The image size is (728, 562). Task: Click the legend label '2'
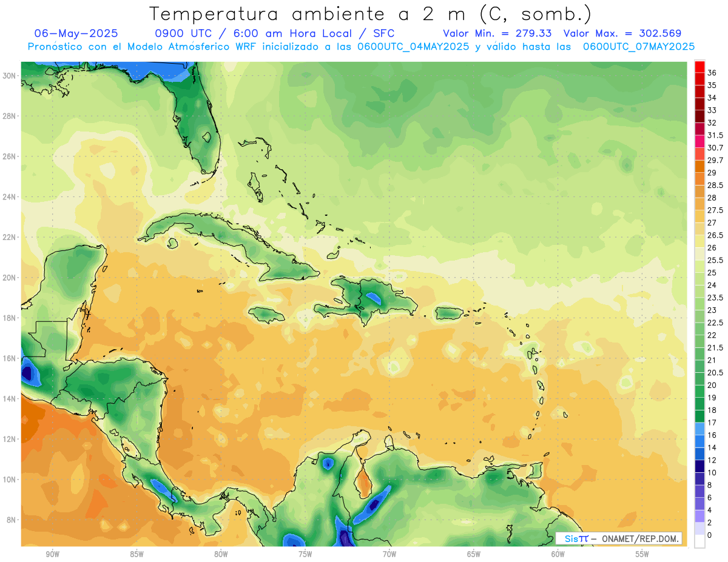(710, 523)
